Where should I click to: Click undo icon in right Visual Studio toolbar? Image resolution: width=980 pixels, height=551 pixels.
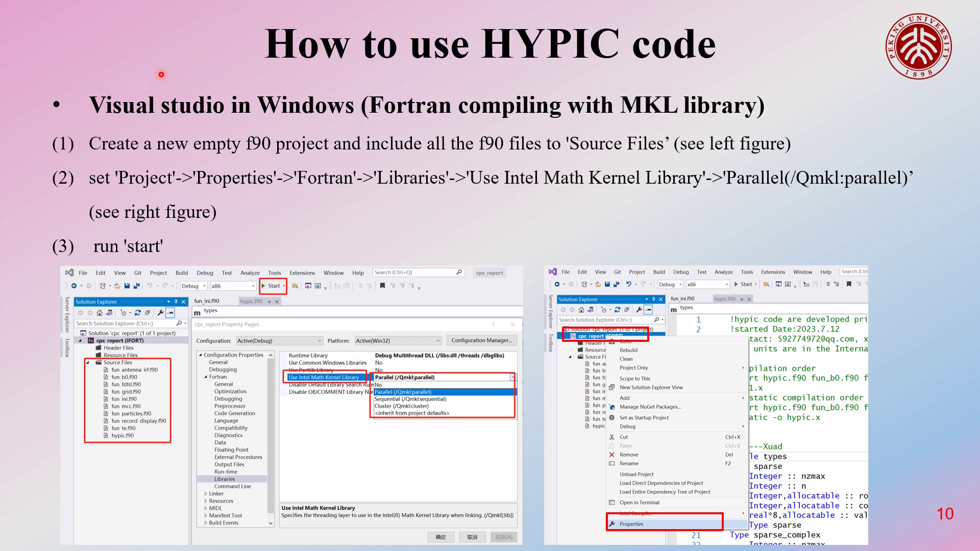(629, 284)
